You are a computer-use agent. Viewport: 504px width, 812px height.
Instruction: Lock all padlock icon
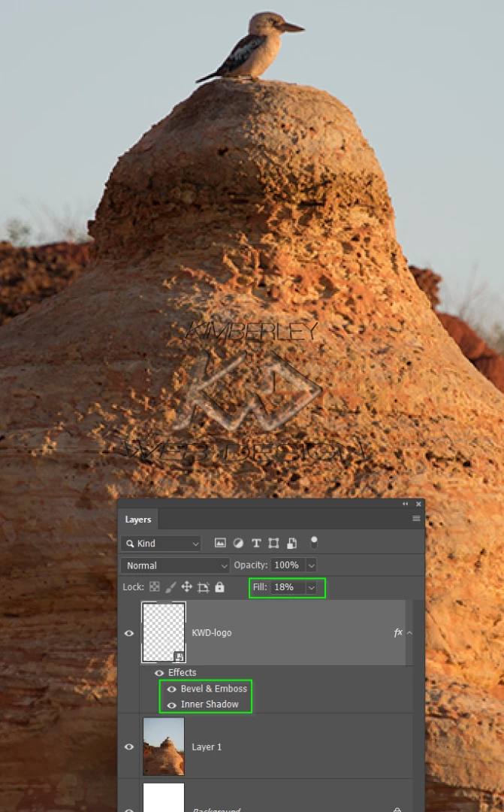tap(219, 586)
